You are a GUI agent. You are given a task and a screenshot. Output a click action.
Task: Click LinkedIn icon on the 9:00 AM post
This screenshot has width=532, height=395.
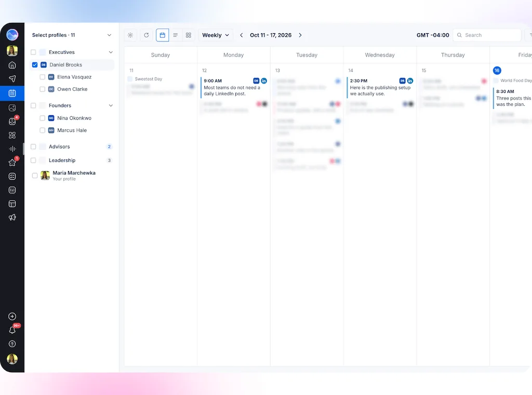click(x=264, y=80)
